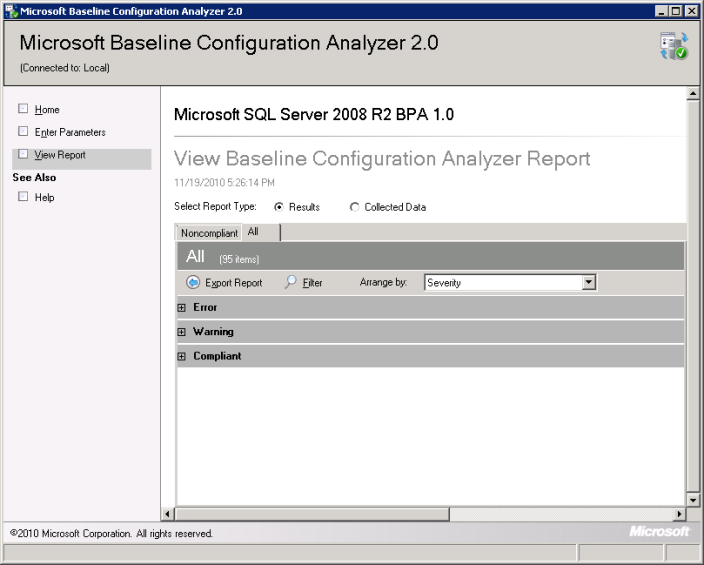Switch to the All tab

click(x=261, y=232)
